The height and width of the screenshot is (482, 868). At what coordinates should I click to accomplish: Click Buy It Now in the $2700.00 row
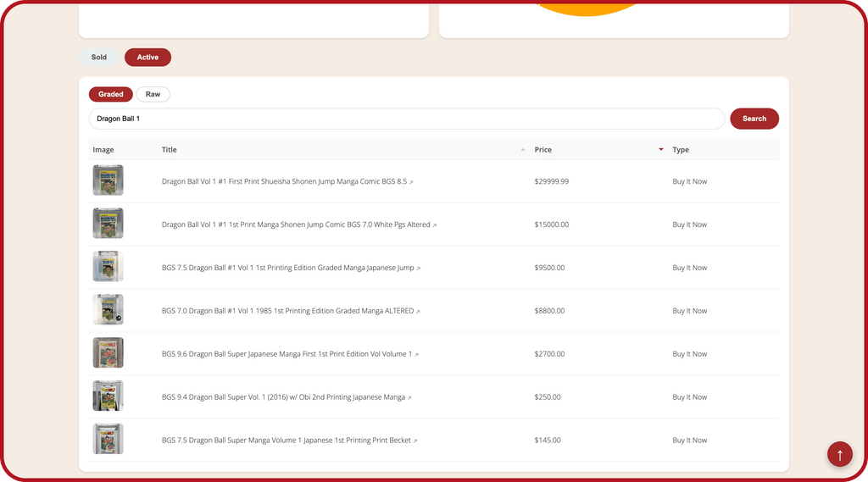coord(690,354)
